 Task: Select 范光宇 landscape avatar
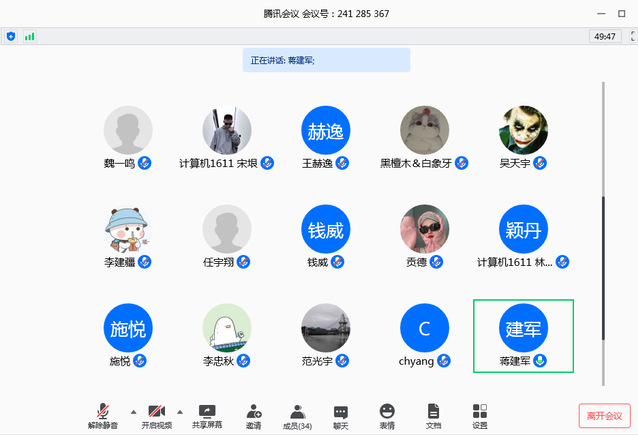(x=326, y=328)
